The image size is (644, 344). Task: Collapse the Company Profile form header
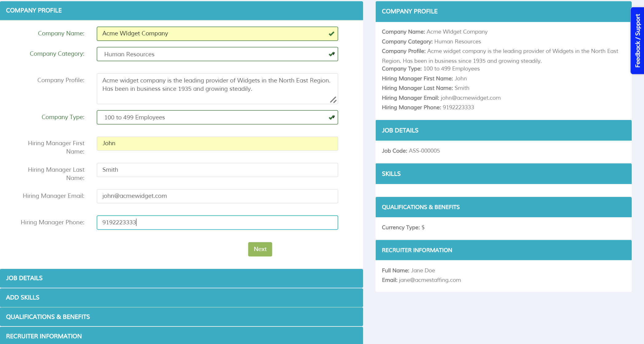point(181,10)
